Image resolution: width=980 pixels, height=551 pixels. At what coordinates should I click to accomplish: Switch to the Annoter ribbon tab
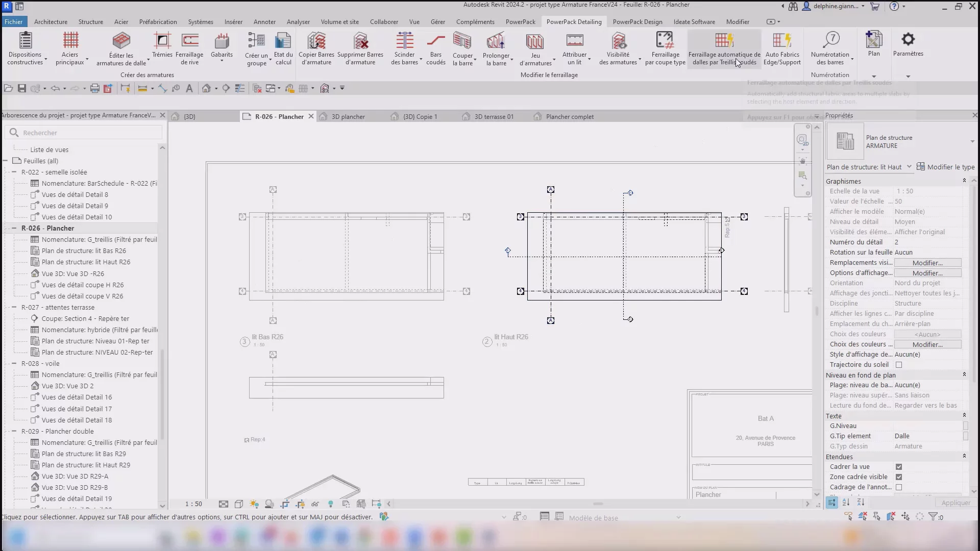[x=264, y=22]
